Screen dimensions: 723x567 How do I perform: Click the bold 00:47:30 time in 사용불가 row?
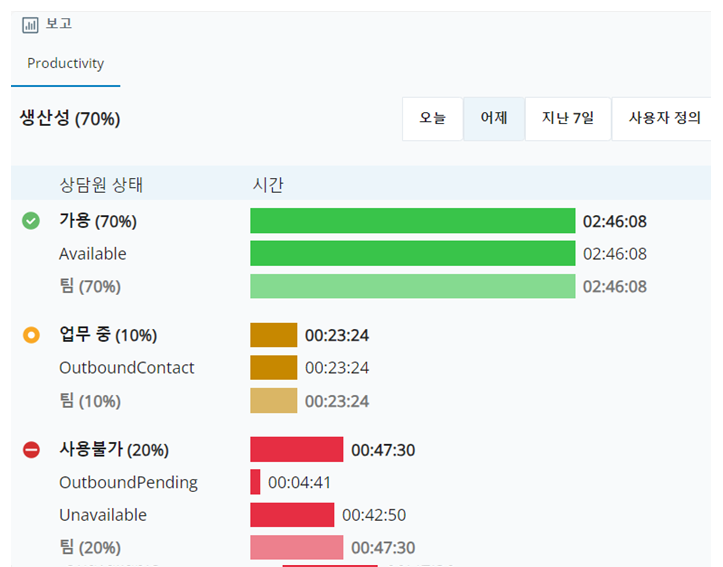[383, 450]
